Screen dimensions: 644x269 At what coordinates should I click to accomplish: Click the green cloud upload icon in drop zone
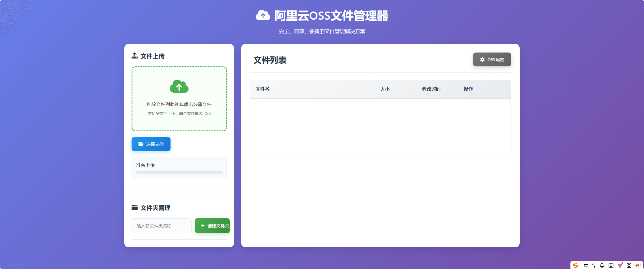coord(179,87)
